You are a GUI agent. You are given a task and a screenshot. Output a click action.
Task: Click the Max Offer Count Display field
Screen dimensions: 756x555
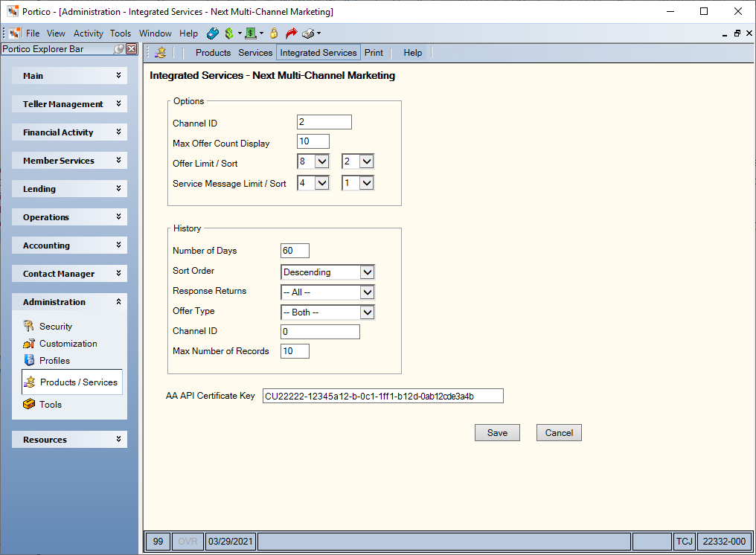pos(313,141)
